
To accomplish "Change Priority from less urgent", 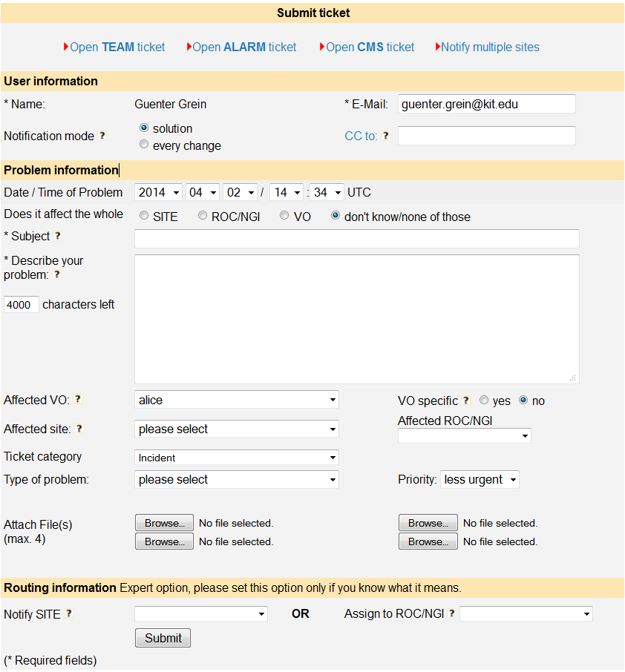I will [x=480, y=479].
